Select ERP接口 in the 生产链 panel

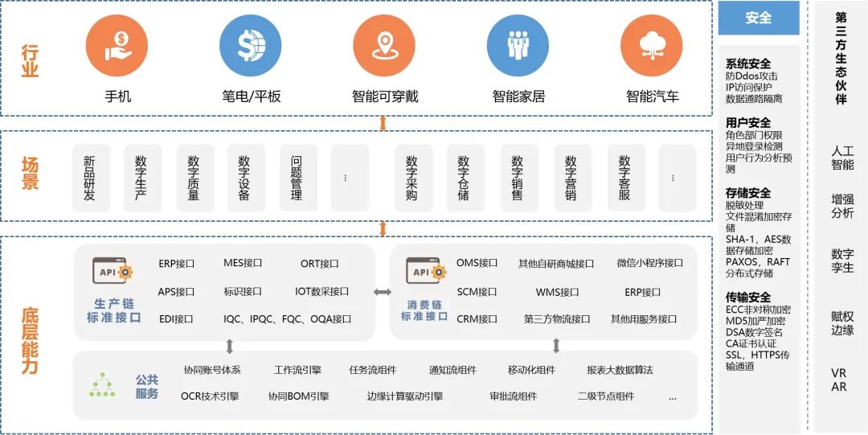click(177, 263)
